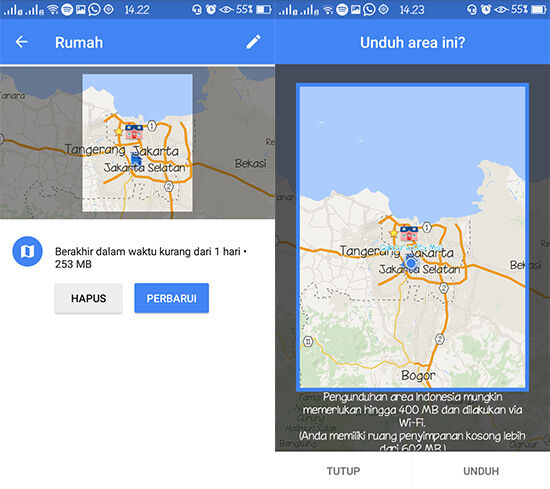Open the Rumah offline map preview

click(x=137, y=143)
